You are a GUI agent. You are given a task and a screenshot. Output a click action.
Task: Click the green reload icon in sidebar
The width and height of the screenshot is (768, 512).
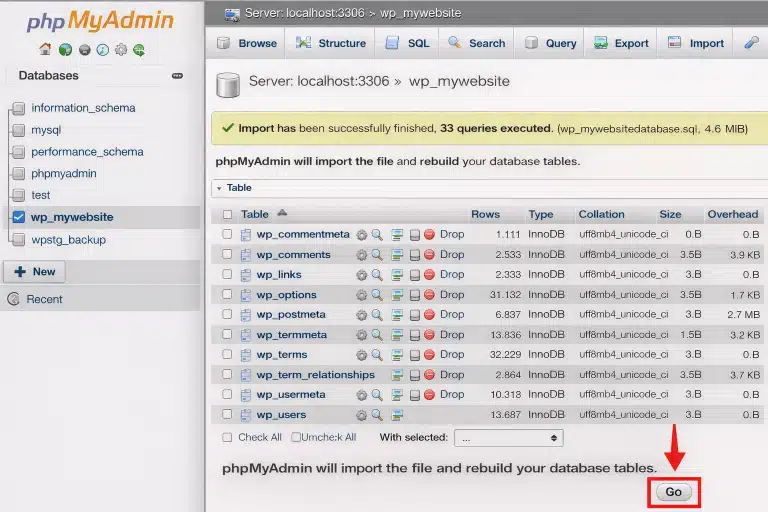click(139, 49)
